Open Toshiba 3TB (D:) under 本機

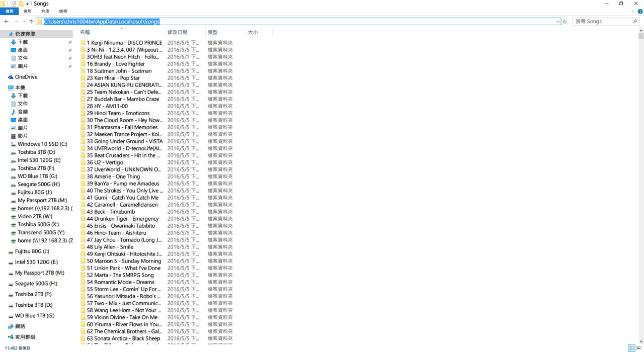point(37,152)
